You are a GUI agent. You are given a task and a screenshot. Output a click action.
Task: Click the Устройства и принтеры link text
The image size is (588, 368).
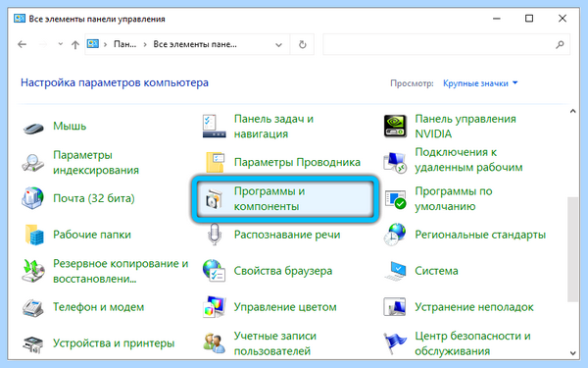pos(114,343)
